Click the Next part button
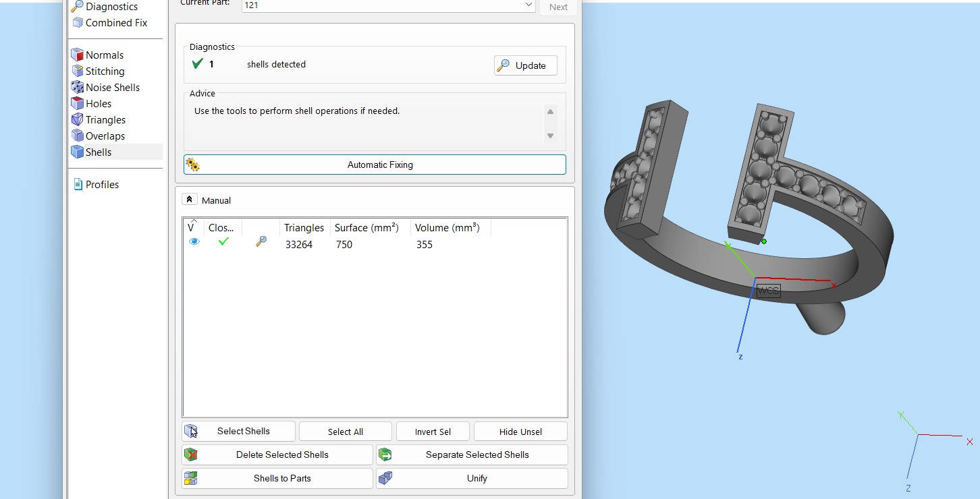 pos(558,7)
